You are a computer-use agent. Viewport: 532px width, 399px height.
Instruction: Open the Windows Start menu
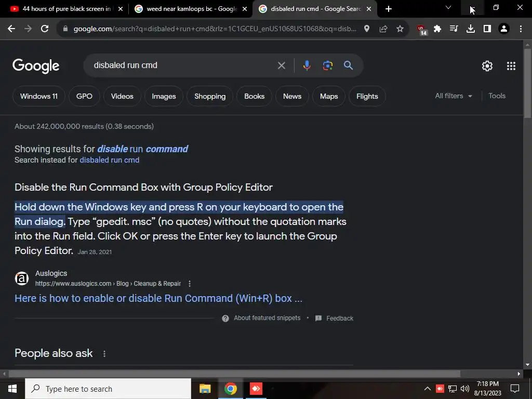pyautogui.click(x=12, y=389)
